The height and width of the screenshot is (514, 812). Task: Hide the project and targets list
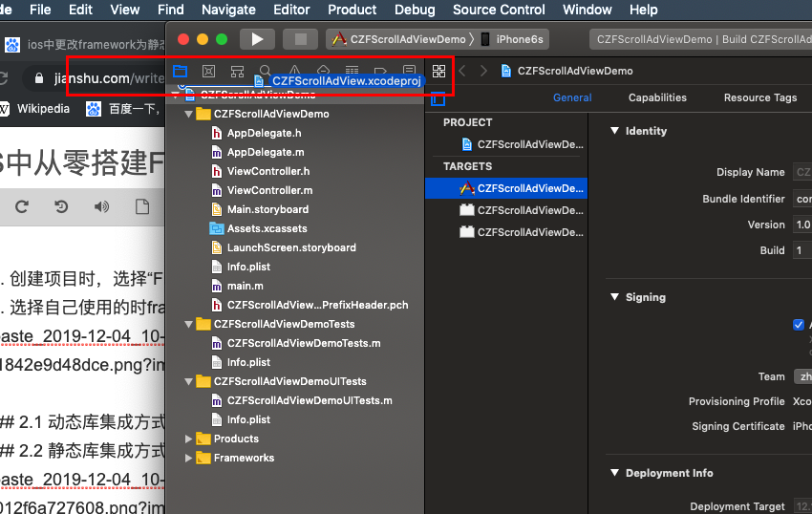(438, 98)
